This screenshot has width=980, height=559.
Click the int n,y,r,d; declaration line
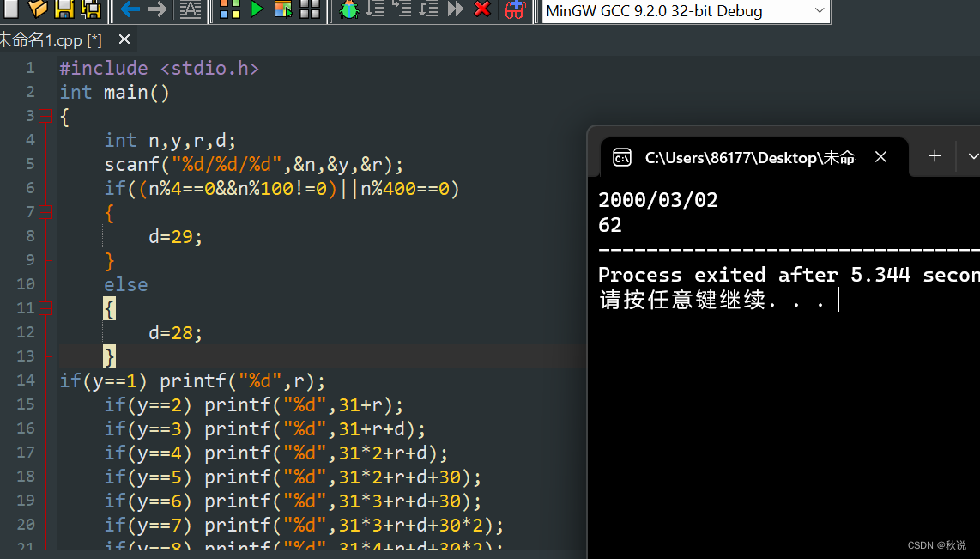coord(170,140)
